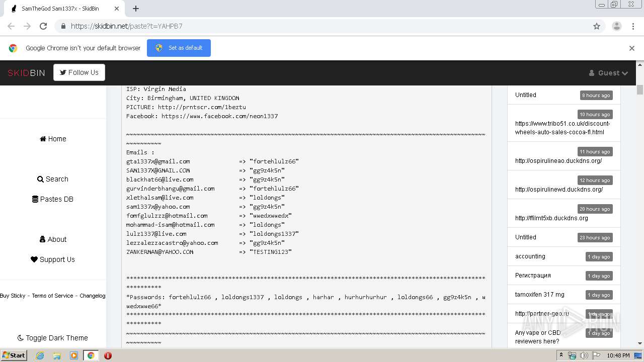Open Chrome three-dot menu
Screen dimensions: 644x362
point(633,26)
